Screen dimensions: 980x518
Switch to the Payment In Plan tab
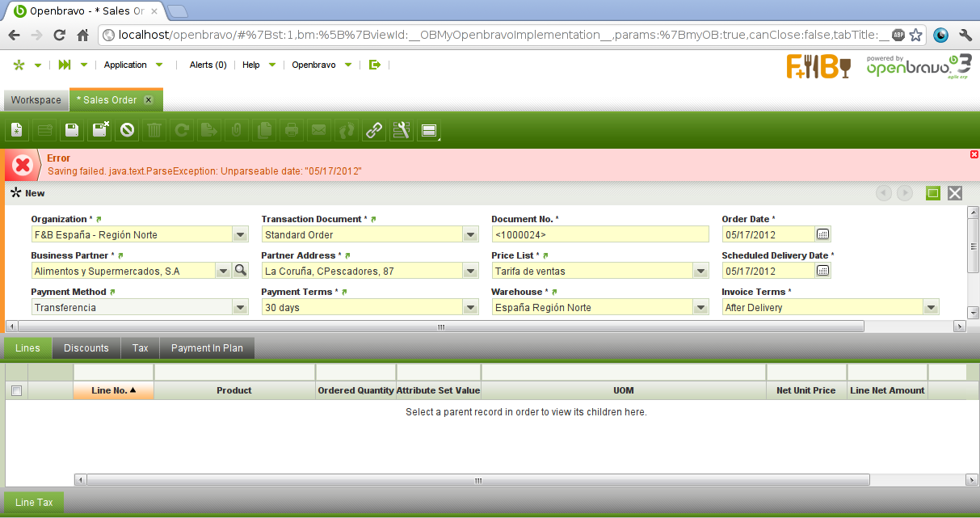tap(208, 348)
